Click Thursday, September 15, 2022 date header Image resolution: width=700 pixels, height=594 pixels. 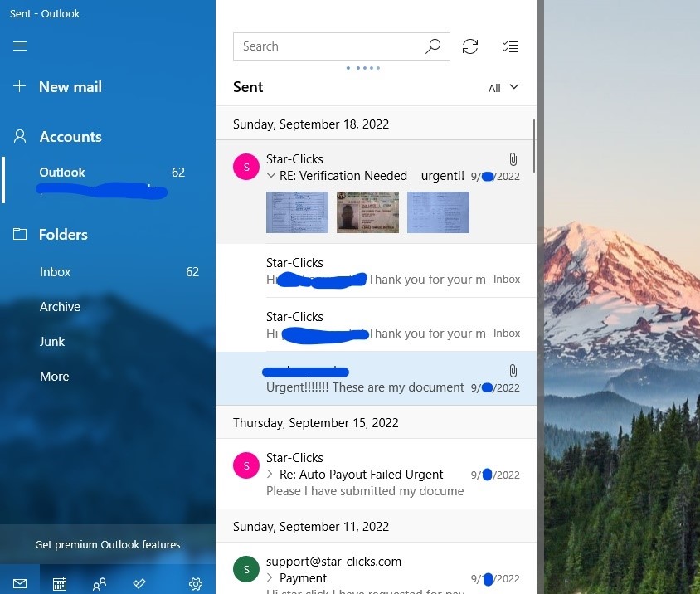316,422
